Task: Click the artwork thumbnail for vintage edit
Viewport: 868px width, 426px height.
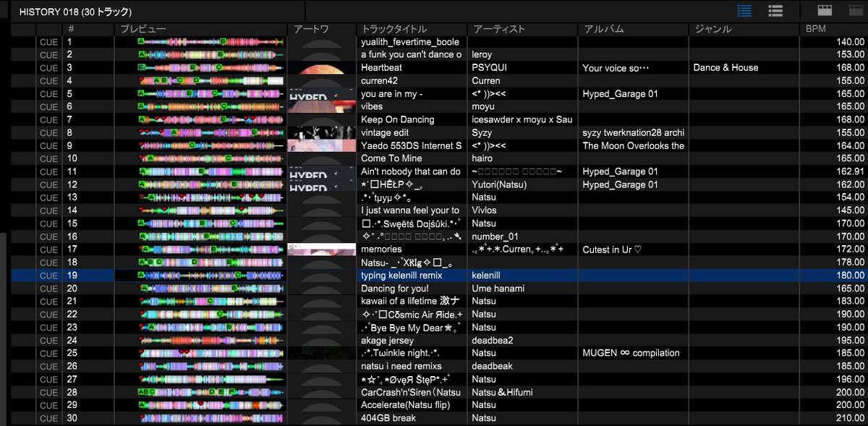Action: (x=321, y=132)
